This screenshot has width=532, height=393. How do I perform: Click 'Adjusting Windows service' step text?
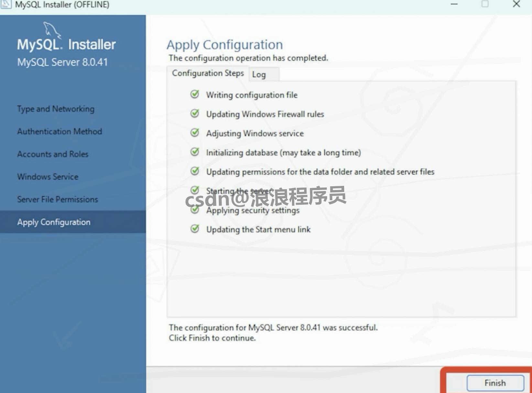pos(255,134)
